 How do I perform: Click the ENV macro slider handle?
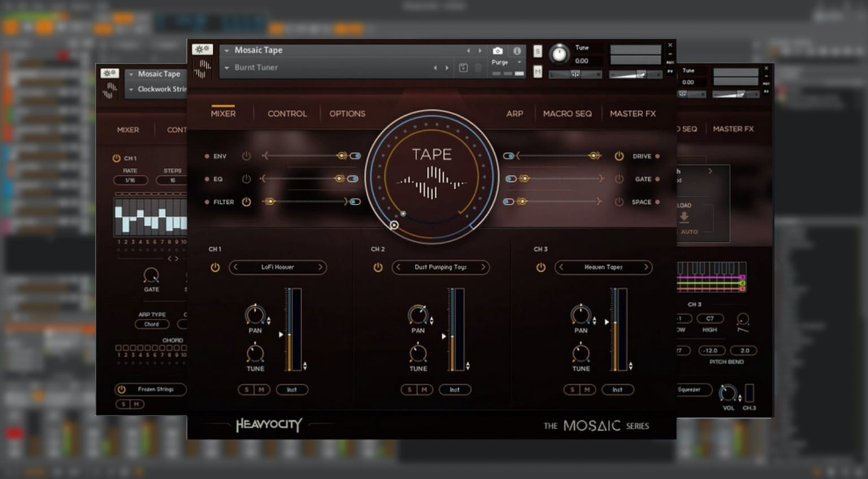[342, 156]
